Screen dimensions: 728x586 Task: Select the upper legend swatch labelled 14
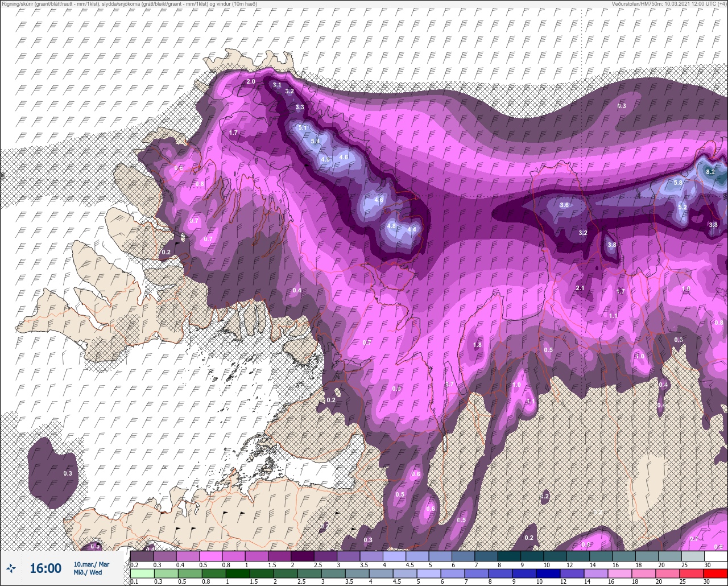coord(601,556)
